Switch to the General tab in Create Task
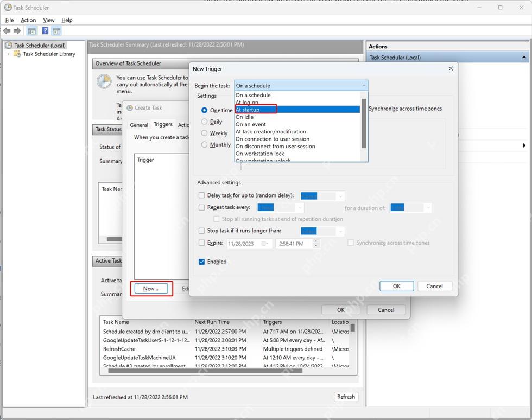The height and width of the screenshot is (420, 532). (x=139, y=125)
